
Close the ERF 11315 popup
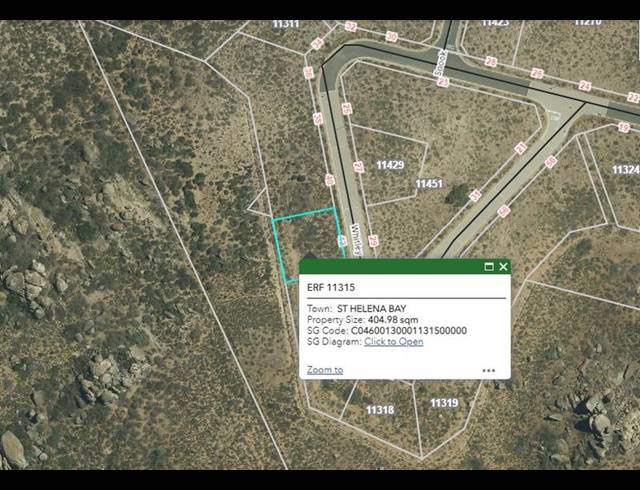(x=503, y=267)
